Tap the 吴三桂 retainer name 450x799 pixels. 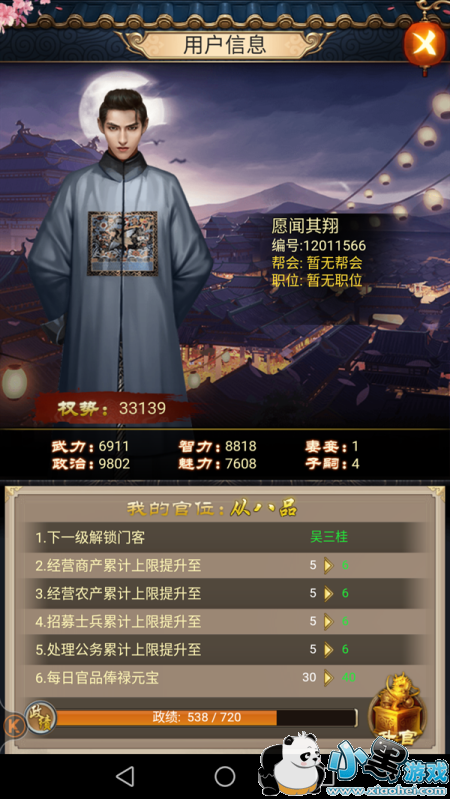(x=329, y=537)
